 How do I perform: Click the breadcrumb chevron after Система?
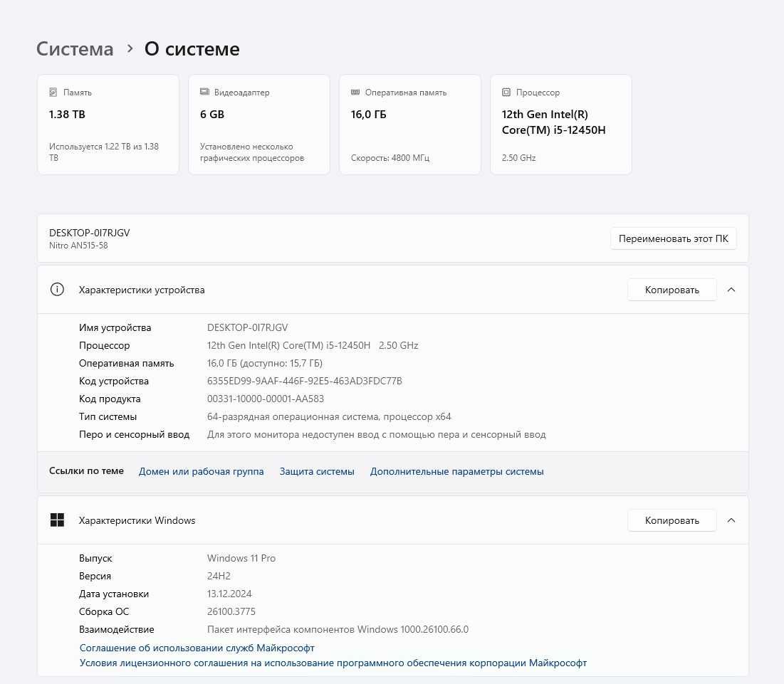click(130, 48)
